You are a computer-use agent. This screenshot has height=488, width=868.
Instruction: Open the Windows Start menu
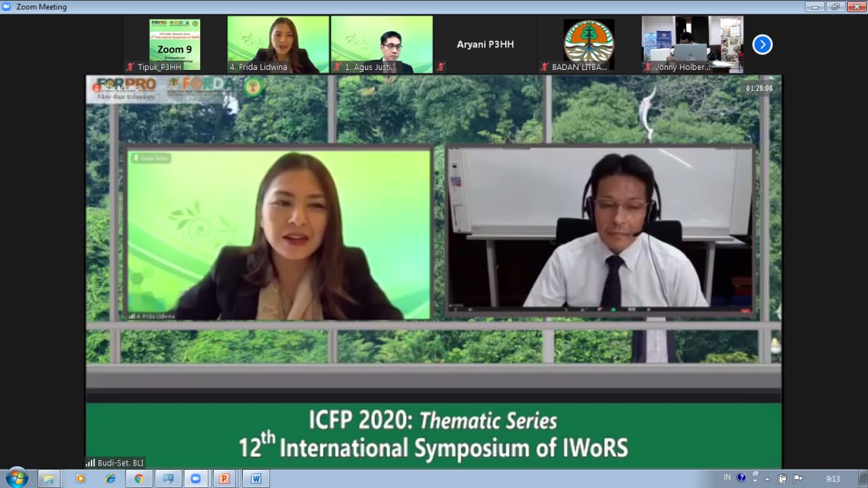[16, 478]
